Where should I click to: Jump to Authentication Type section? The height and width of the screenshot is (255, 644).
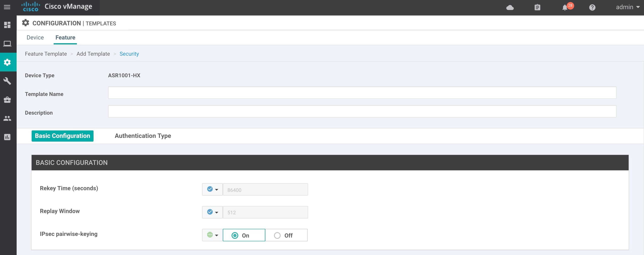tap(143, 136)
